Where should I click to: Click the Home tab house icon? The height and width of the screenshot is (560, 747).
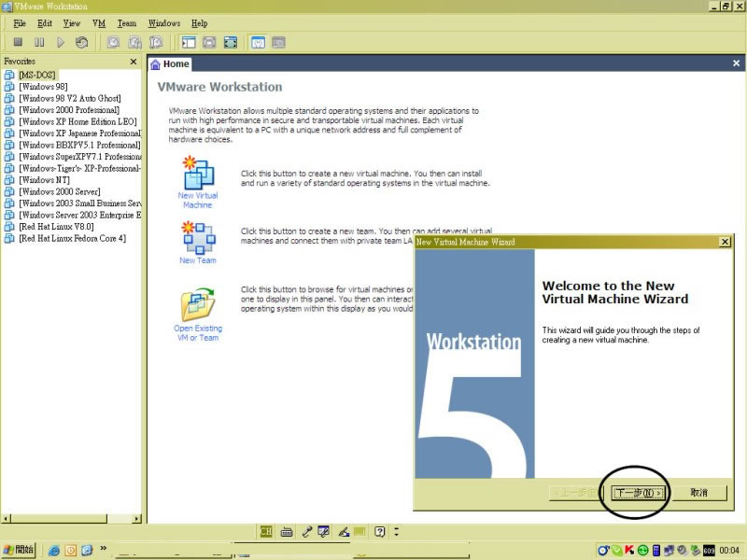(155, 64)
